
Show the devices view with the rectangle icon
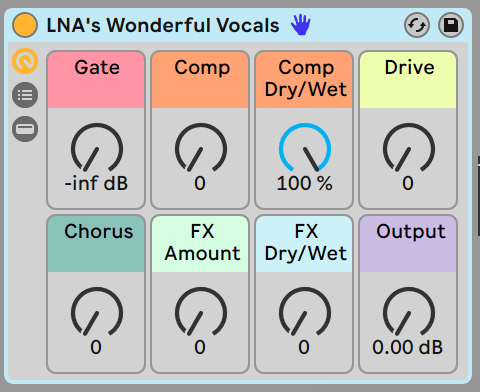25,129
